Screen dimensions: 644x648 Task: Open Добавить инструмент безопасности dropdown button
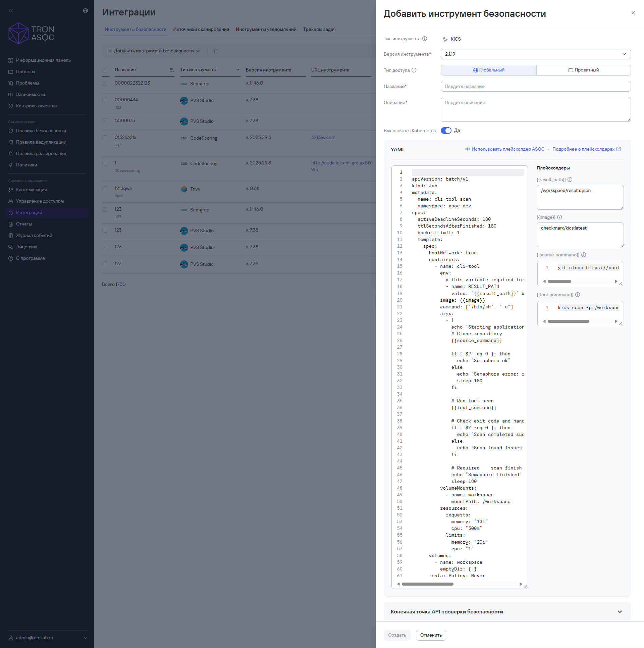[154, 51]
